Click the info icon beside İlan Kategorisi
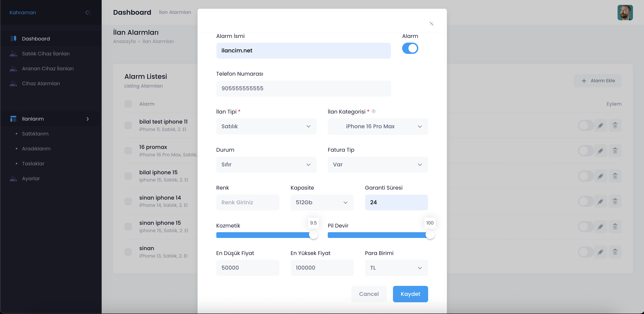Screen dimensions: 644x314 374,111
